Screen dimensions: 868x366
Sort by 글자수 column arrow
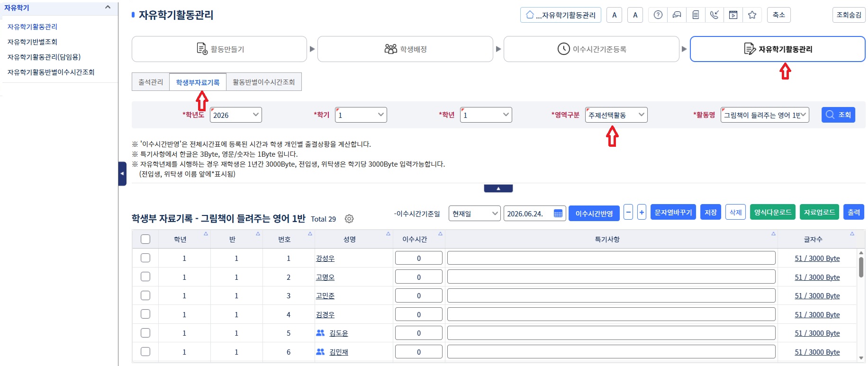pyautogui.click(x=852, y=233)
